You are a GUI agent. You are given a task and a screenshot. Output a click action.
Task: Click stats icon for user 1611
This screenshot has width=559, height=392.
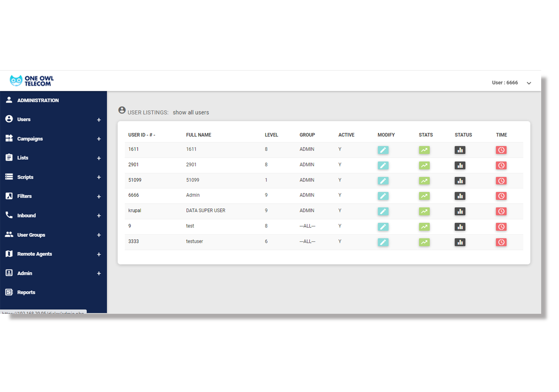click(x=424, y=150)
